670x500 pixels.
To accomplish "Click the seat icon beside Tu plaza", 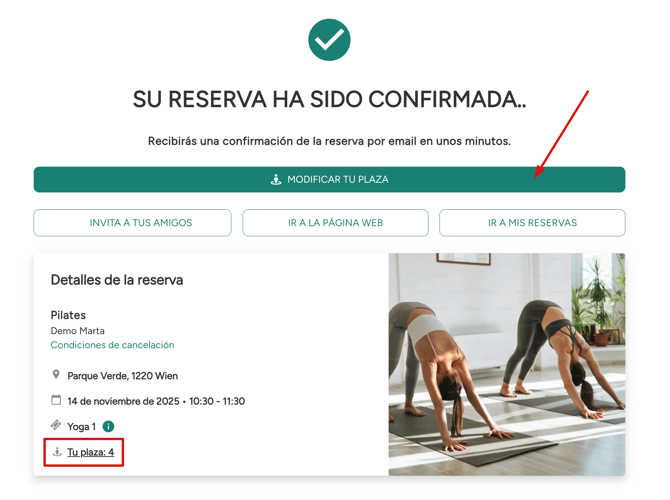I will pyautogui.click(x=57, y=452).
